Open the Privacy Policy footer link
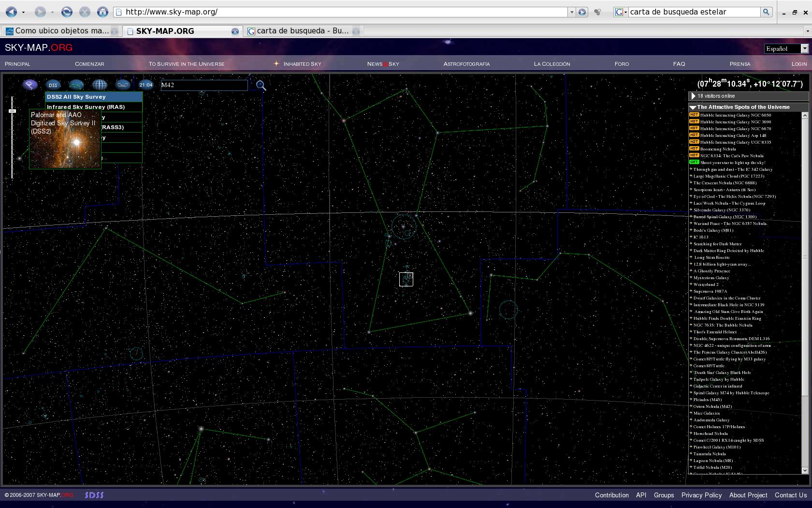812x508 pixels. (701, 495)
